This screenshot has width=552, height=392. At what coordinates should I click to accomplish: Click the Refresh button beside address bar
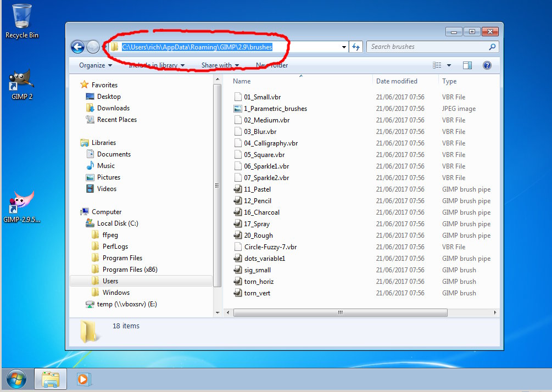click(356, 47)
